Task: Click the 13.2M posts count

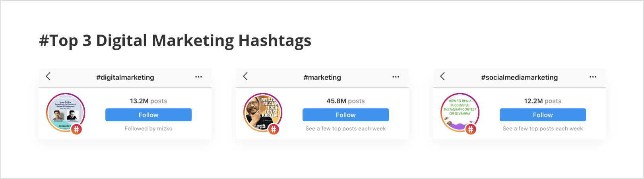Action: point(148,101)
